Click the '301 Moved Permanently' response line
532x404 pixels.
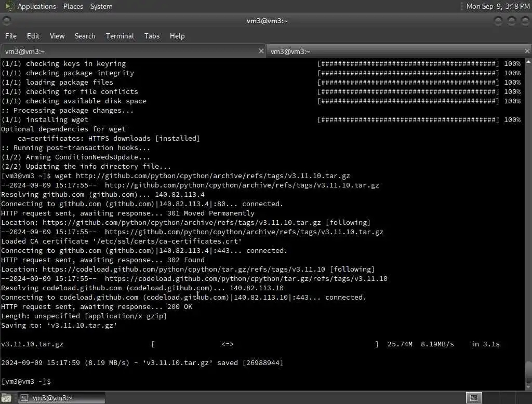tap(128, 213)
